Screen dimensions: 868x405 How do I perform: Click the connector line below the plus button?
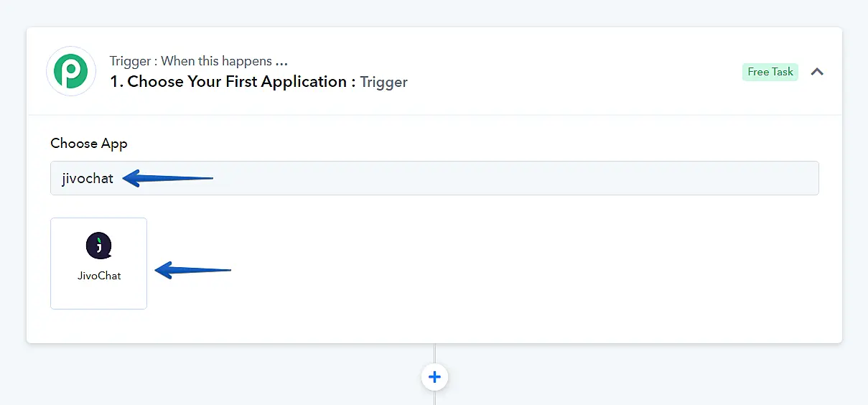pos(434,398)
